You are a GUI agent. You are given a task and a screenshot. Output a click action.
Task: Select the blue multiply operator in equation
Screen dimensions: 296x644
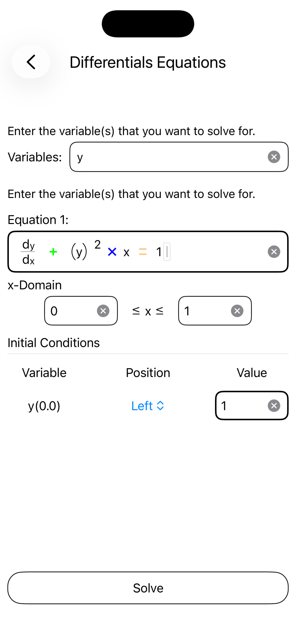click(x=112, y=252)
